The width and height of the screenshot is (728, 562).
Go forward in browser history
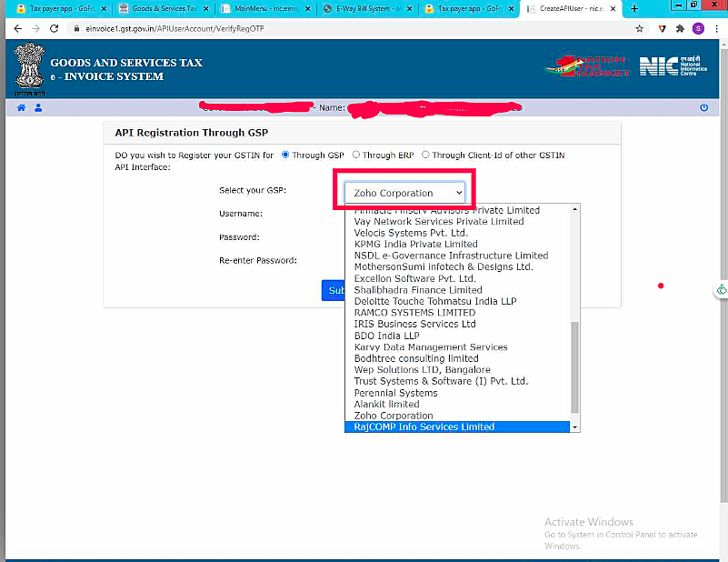tap(35, 29)
